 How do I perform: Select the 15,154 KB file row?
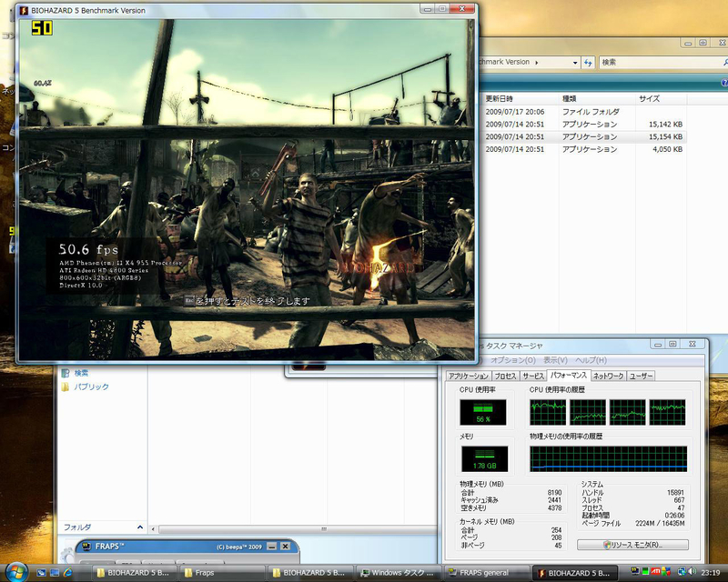tap(583, 137)
